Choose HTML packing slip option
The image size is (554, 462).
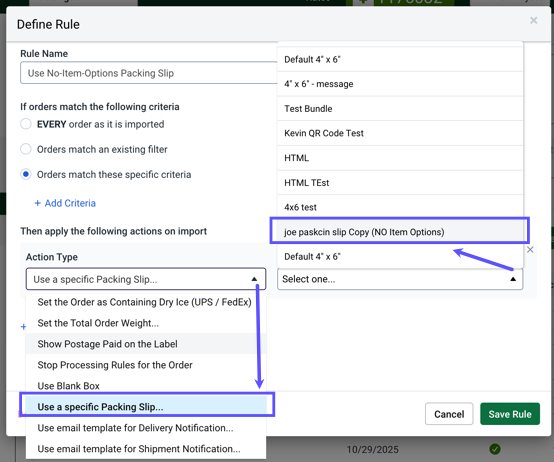coord(400,158)
